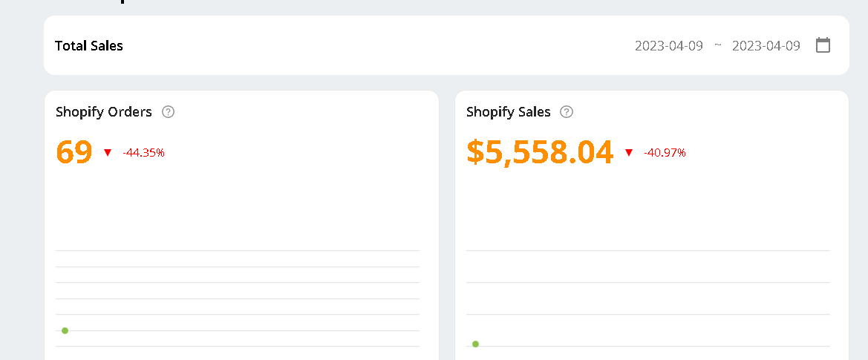Select the end date 2023-04-09 field
Screen dimensions: 868x360
point(766,46)
